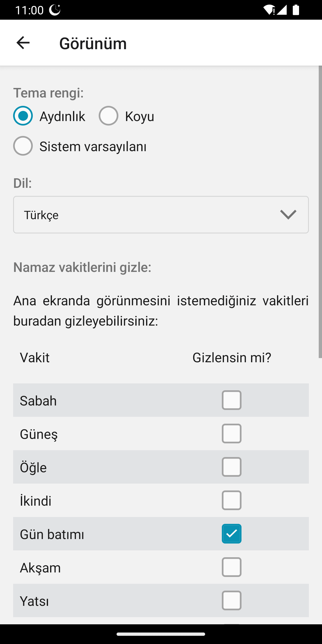Screen dimensions: 322x644
Task: Choose Sistem varsayılanı theme
Action: click(x=23, y=146)
